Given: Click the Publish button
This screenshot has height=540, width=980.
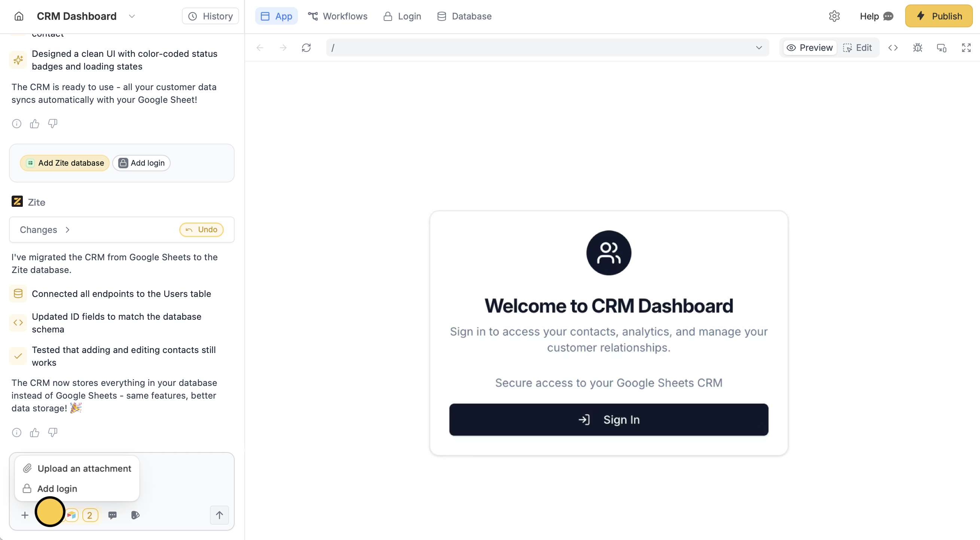Looking at the screenshot, I should click(938, 16).
